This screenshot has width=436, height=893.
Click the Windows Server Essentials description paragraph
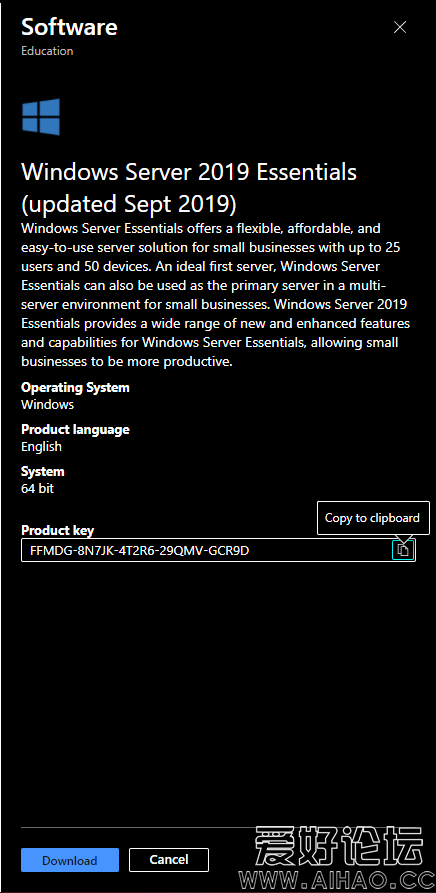[216, 295]
